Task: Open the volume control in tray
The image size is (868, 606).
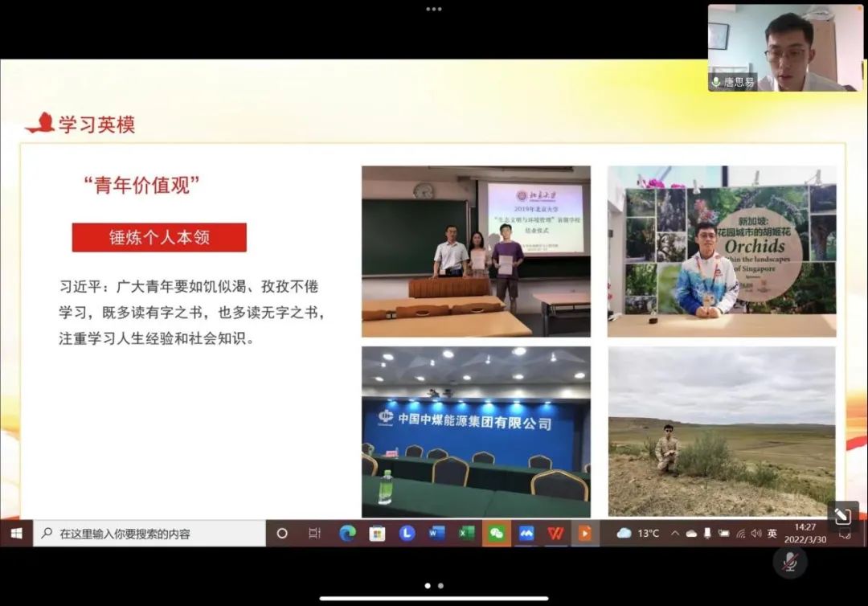Action: tap(755, 534)
